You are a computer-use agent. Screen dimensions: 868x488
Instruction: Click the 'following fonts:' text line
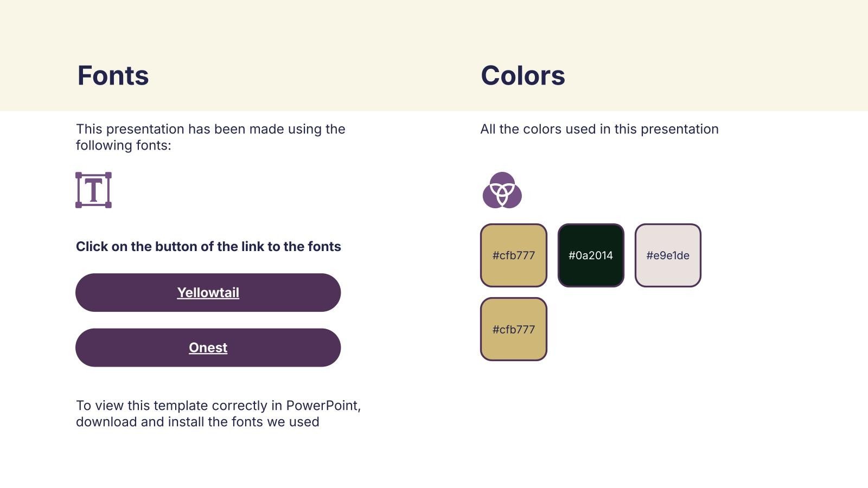123,145
